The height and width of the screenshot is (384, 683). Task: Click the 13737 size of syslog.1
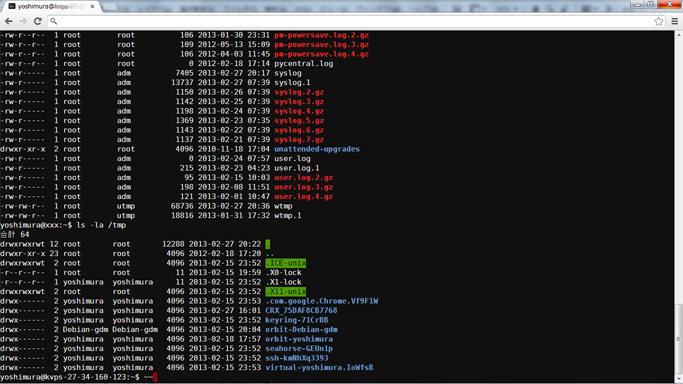click(182, 83)
